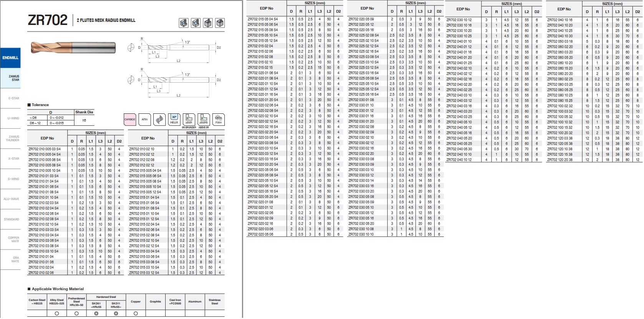Switch to the ENDMILL side tab
Image resolution: width=644 pixels, height=319 pixels.
tap(10, 58)
